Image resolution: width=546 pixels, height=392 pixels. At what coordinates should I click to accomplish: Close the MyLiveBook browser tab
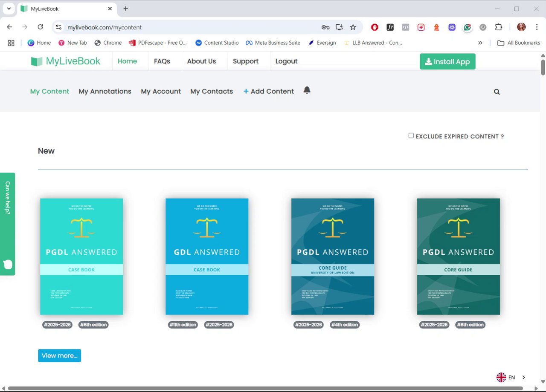[110, 9]
